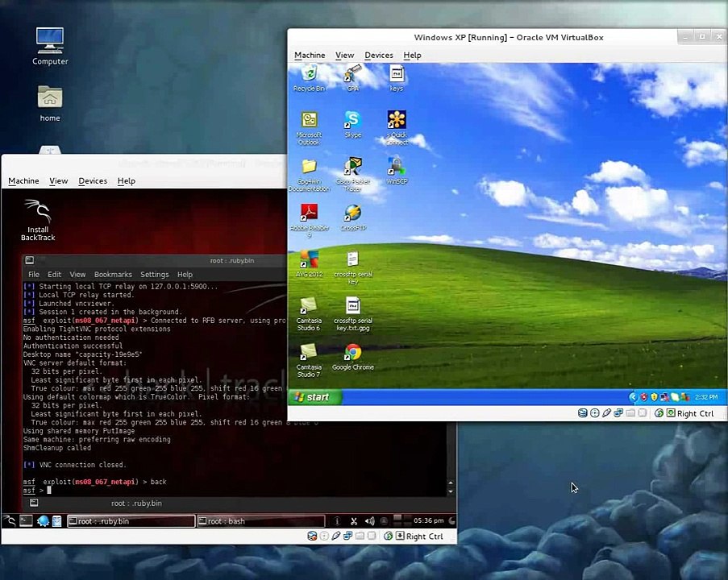Launch the terminal from the BackTrack panel

point(26,521)
